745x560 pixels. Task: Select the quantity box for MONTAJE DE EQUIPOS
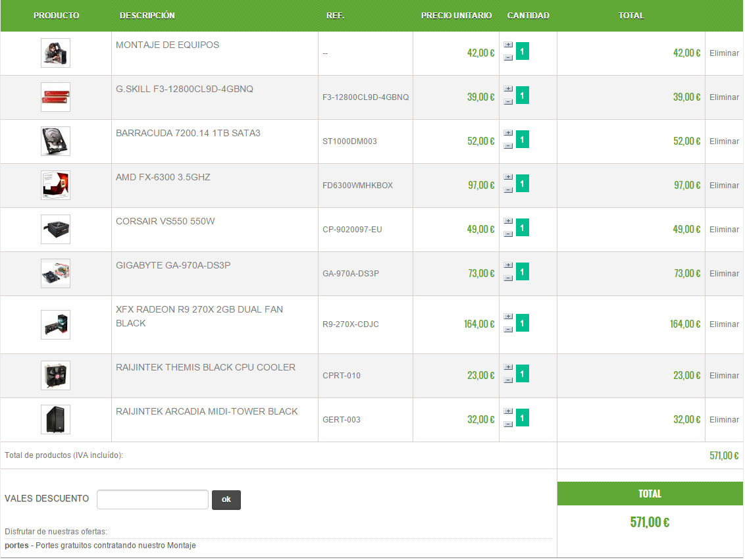[x=522, y=51]
